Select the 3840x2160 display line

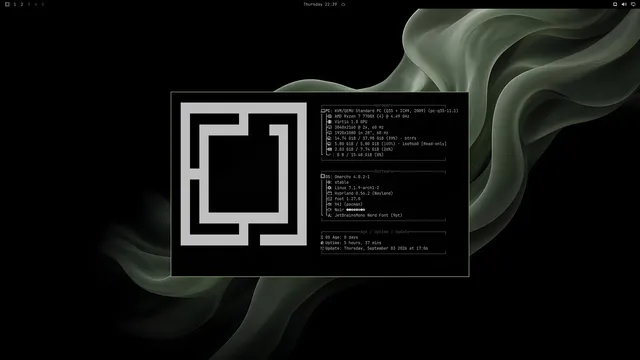(359, 127)
